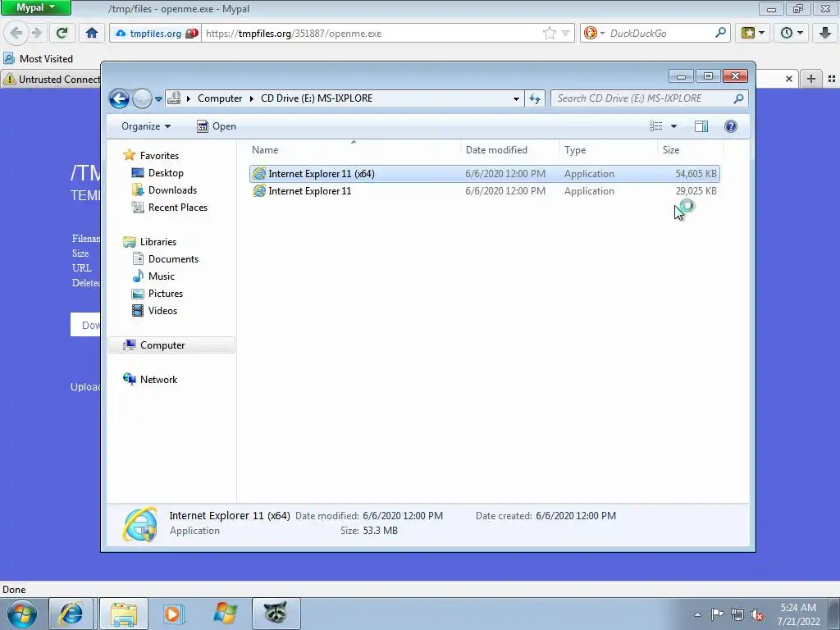
Task: Open Most Visited bookmarks folder
Action: click(x=39, y=59)
